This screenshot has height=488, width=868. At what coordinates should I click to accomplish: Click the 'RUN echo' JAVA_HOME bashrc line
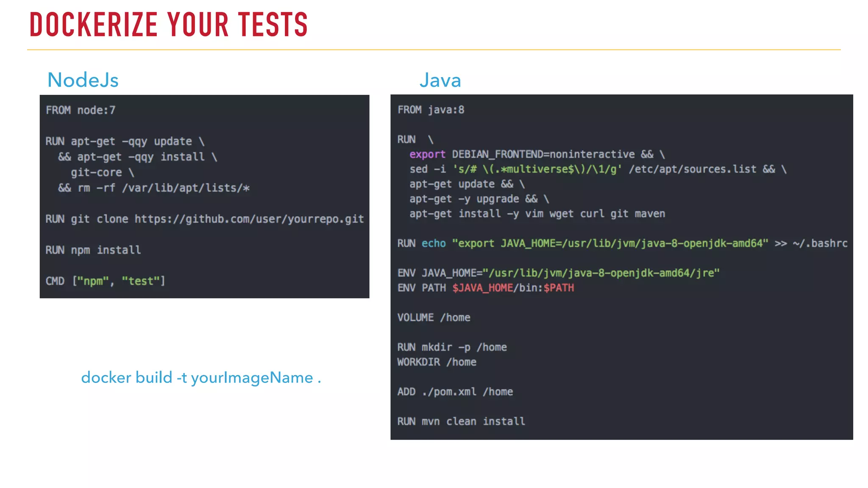tap(623, 243)
